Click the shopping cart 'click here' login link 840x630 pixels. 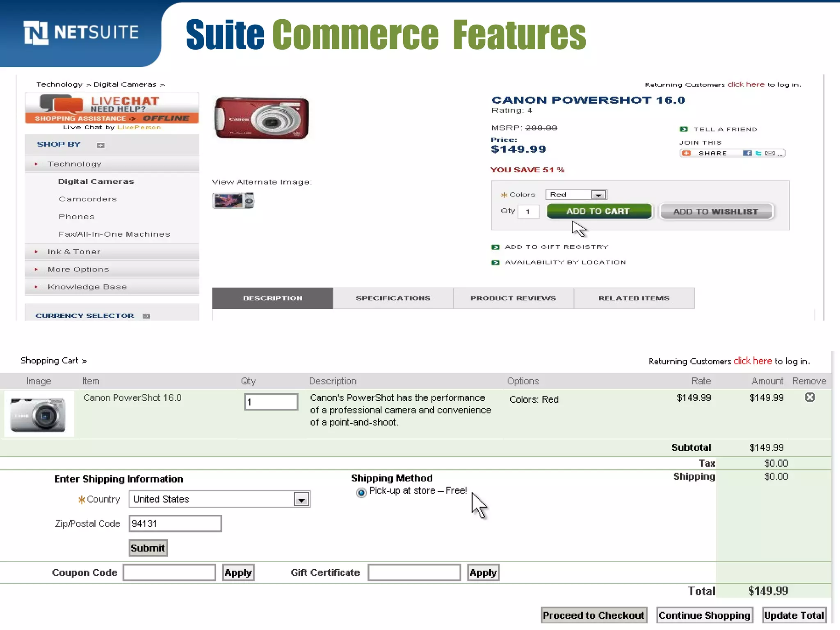[753, 361]
